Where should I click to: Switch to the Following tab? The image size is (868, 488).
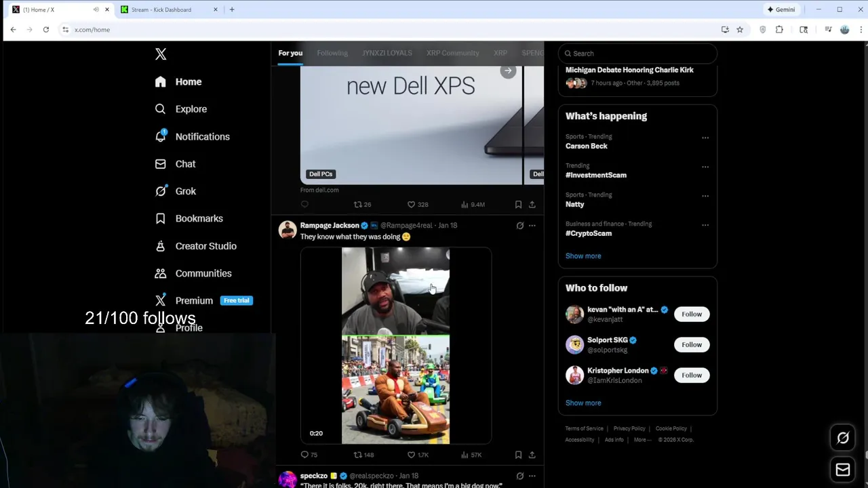pos(332,53)
